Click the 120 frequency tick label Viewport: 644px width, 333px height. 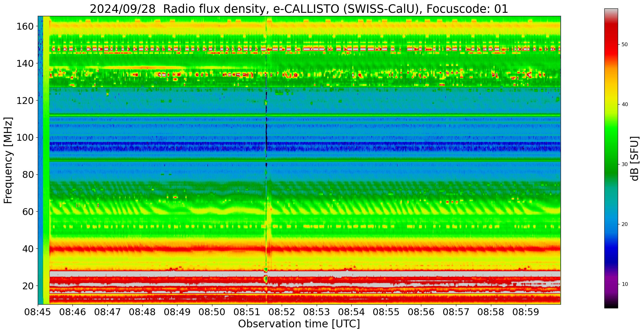(x=25, y=100)
